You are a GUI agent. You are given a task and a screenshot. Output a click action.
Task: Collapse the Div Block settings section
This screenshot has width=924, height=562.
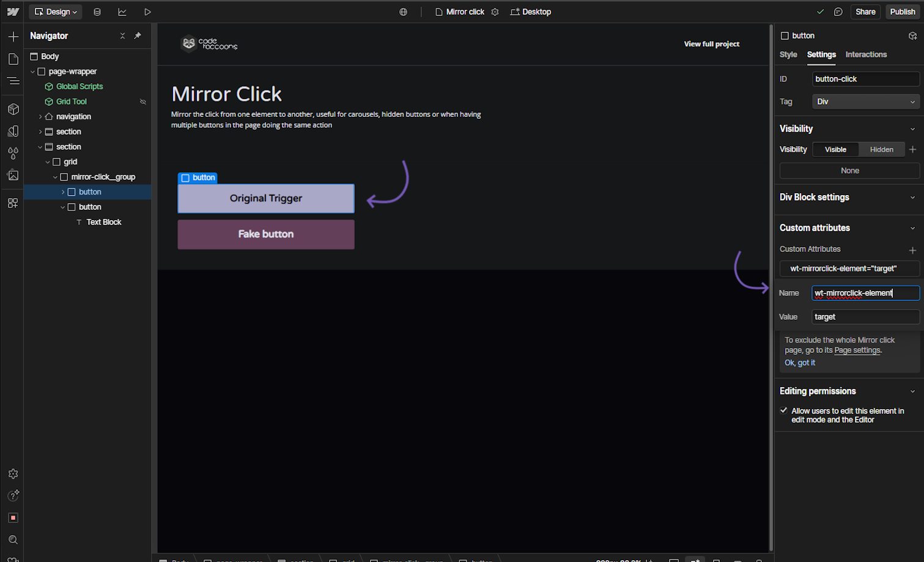point(912,198)
